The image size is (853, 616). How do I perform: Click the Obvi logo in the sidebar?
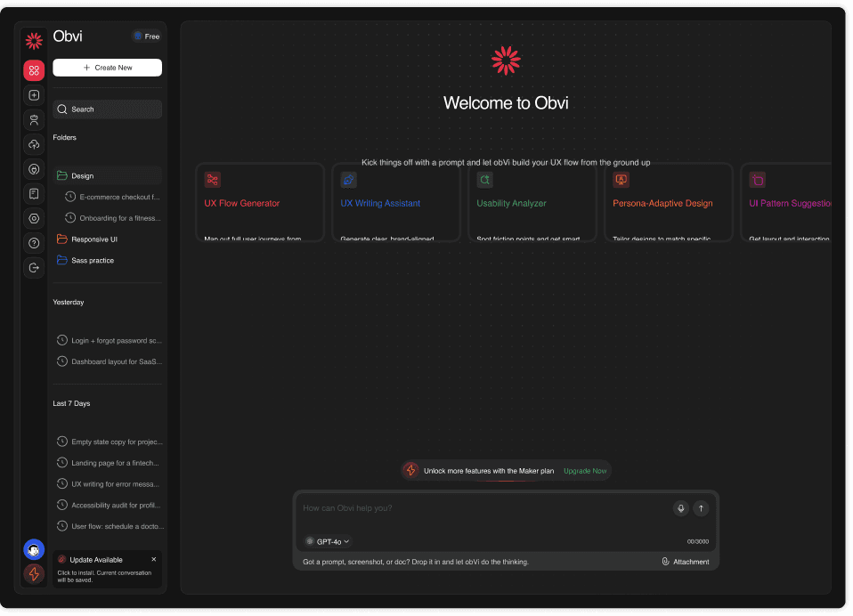pos(34,41)
